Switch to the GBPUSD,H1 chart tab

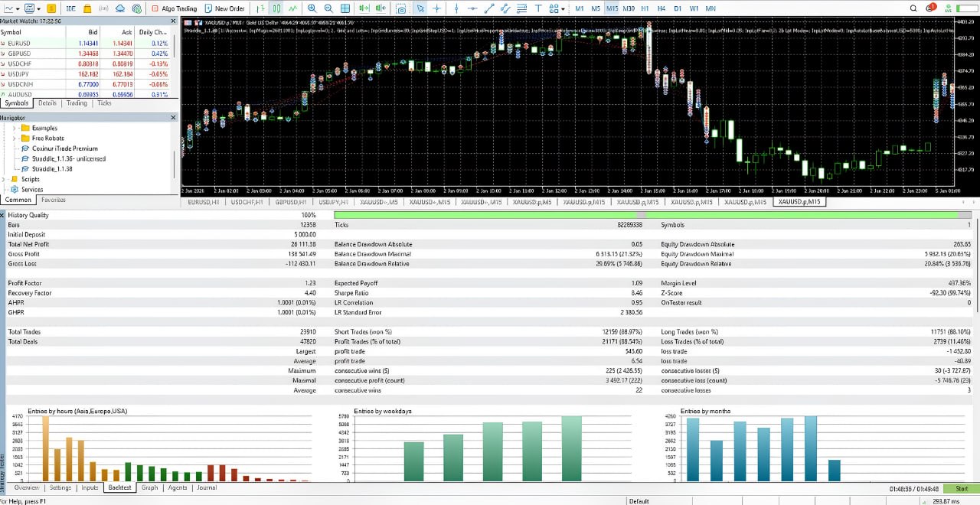click(291, 202)
